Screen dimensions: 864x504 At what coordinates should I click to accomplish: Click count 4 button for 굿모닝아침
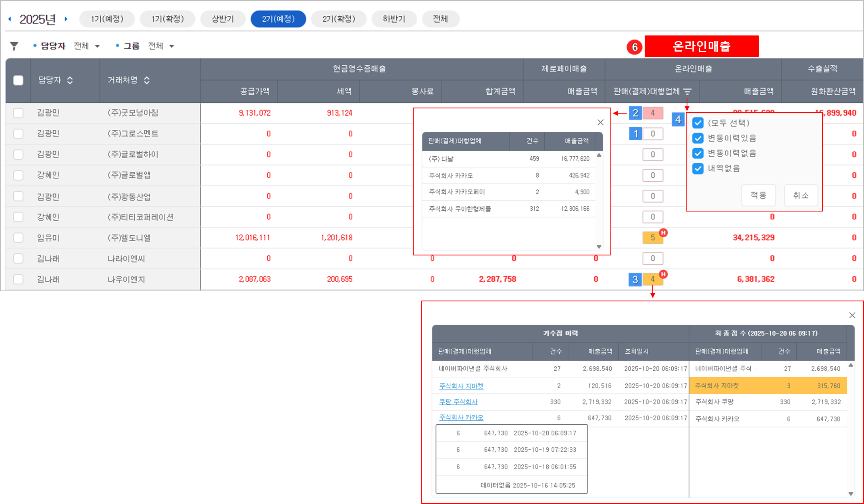click(653, 113)
